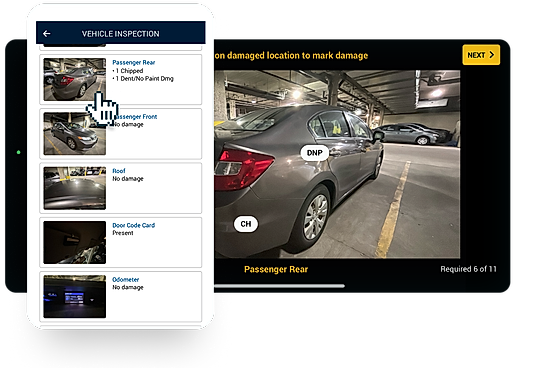Viewport: 548px width, 368px height.
Task: Select the DNP damage marker on the car
Action: pos(315,153)
